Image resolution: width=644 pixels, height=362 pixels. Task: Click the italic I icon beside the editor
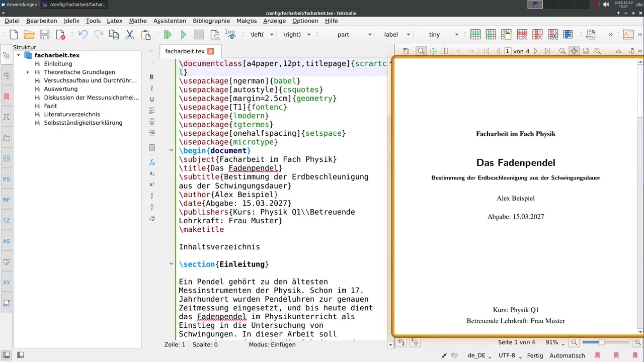pos(151,88)
